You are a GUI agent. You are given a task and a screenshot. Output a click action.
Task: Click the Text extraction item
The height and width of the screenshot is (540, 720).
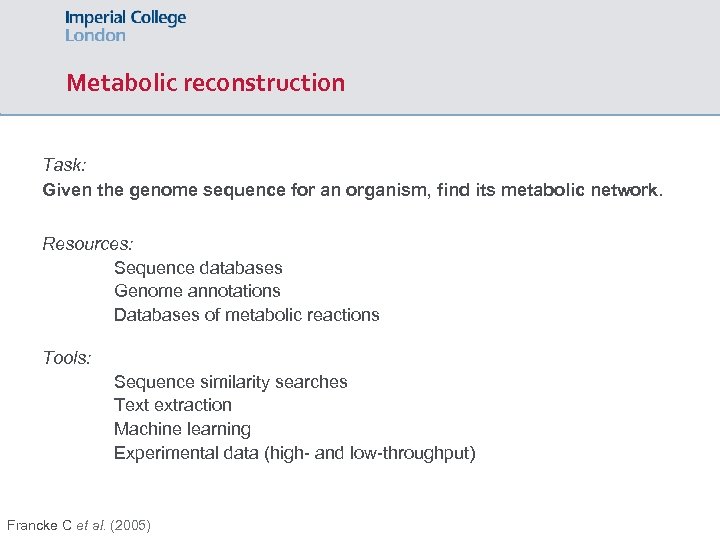[172, 405]
